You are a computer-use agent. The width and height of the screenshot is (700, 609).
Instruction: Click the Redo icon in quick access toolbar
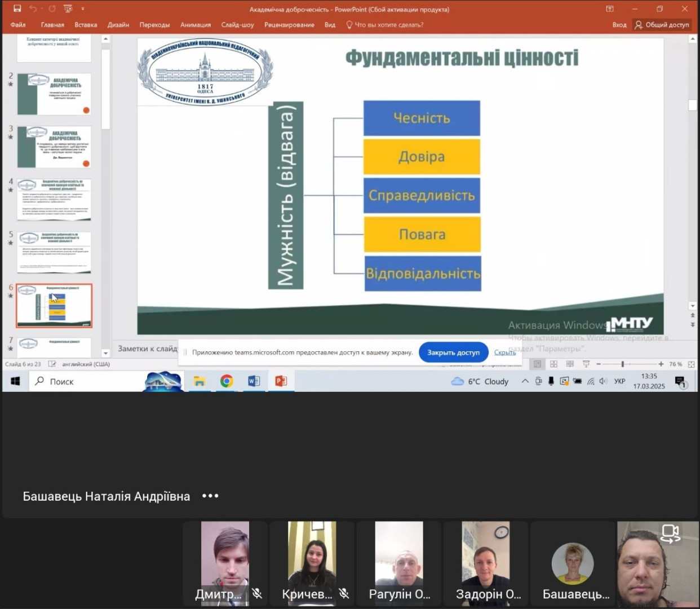pyautogui.click(x=52, y=8)
